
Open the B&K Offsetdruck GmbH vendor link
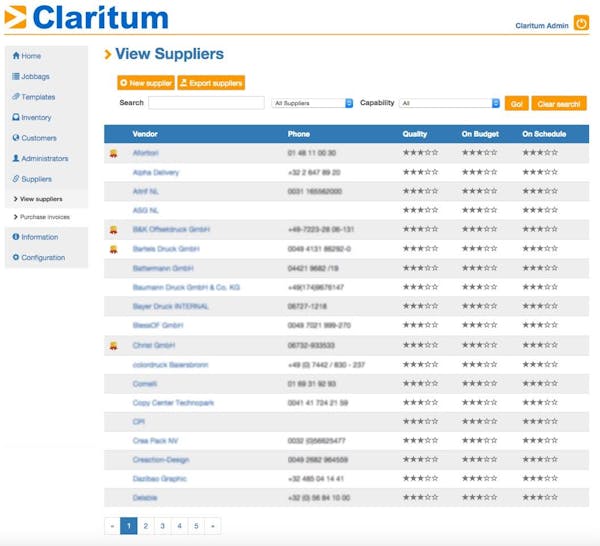pos(171,230)
